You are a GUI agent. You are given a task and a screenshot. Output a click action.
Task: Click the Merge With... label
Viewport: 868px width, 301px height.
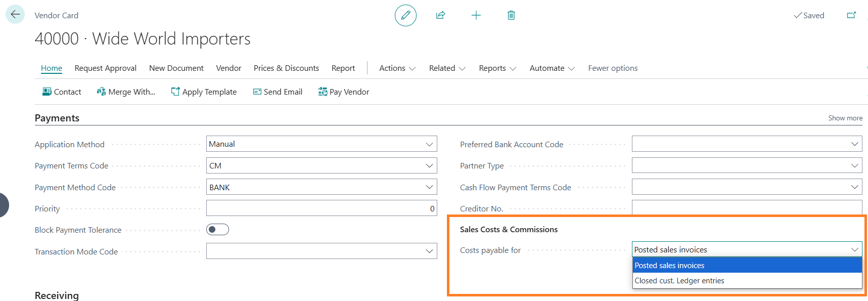pyautogui.click(x=132, y=92)
